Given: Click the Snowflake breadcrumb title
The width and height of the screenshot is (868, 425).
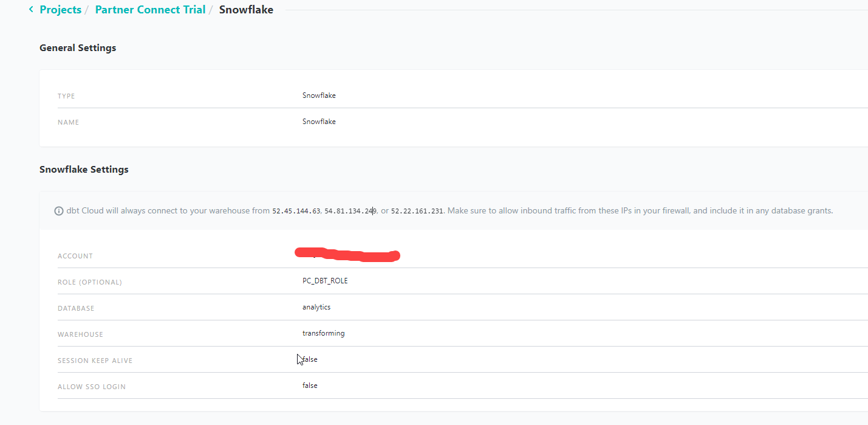Looking at the screenshot, I should pos(246,10).
